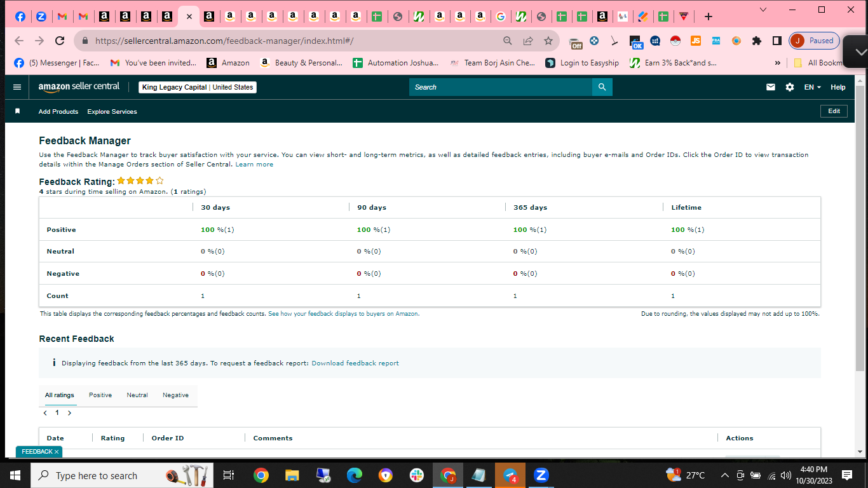Reload the page with the refresh icon
Viewport: 868px width, 488px height.
click(60, 41)
